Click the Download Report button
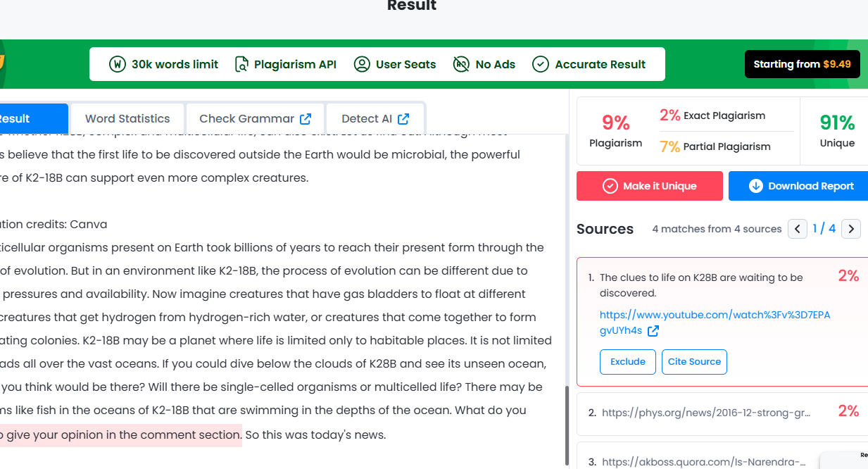 pos(798,186)
